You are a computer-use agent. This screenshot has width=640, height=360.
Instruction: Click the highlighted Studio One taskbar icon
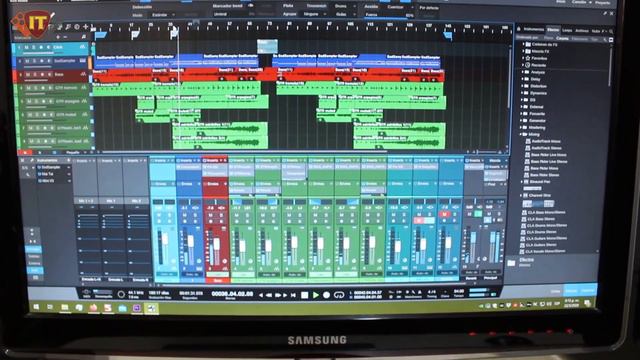151,309
